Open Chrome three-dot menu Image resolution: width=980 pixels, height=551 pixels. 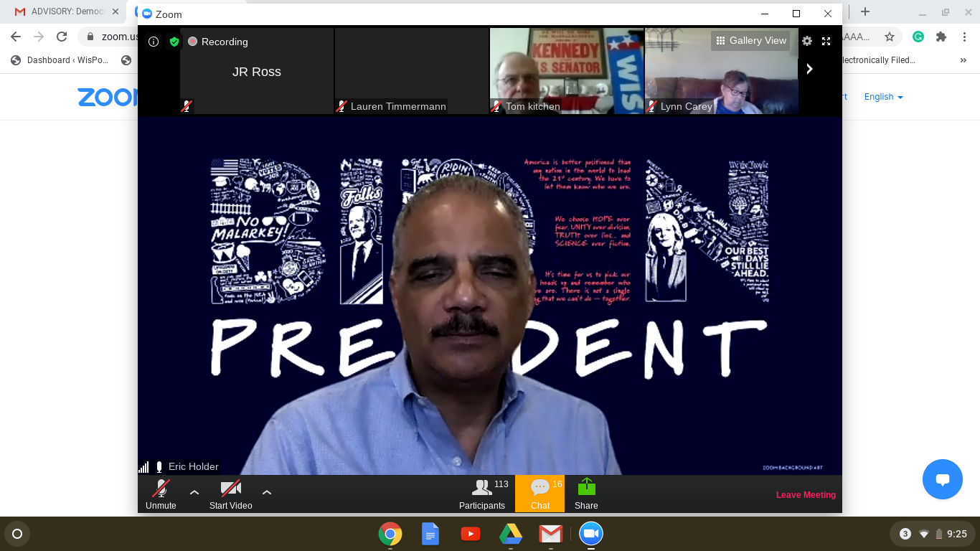tap(964, 37)
